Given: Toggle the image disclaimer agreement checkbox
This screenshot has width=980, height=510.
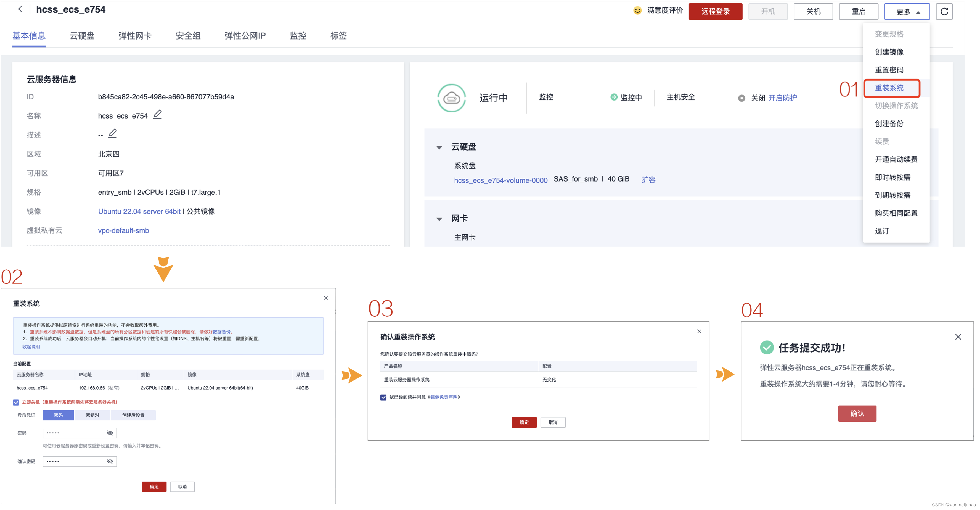Looking at the screenshot, I should 383,397.
